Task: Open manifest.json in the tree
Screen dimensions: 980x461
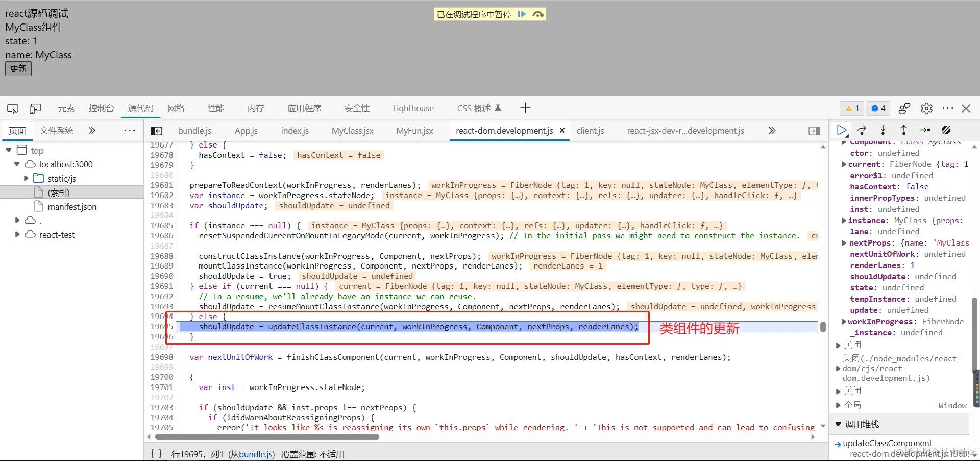Action: (x=71, y=207)
